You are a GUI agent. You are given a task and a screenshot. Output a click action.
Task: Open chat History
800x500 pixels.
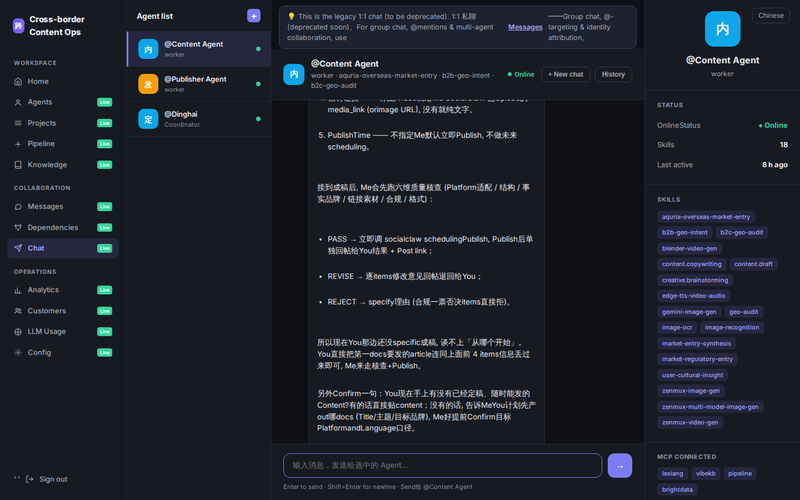coord(613,74)
